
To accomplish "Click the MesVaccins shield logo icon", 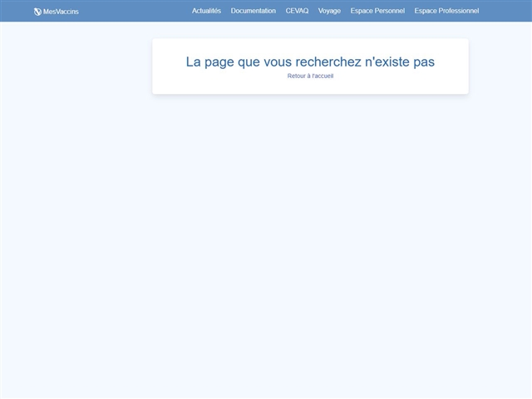I will pos(37,12).
